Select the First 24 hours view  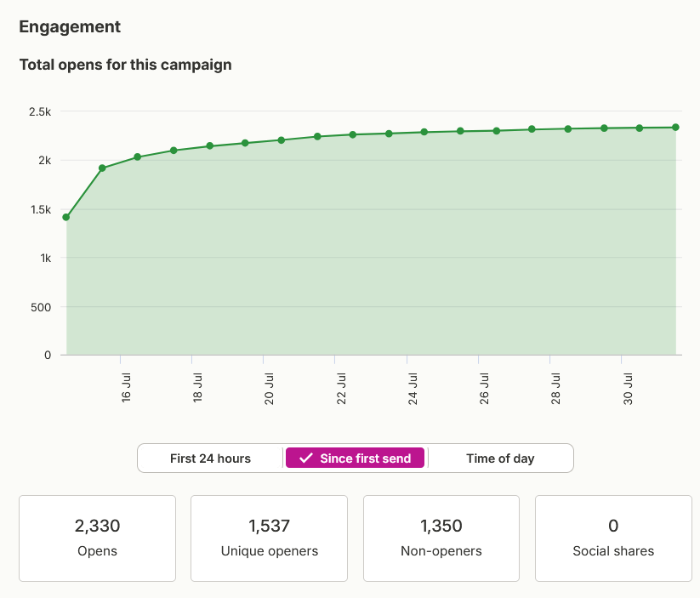(210, 458)
